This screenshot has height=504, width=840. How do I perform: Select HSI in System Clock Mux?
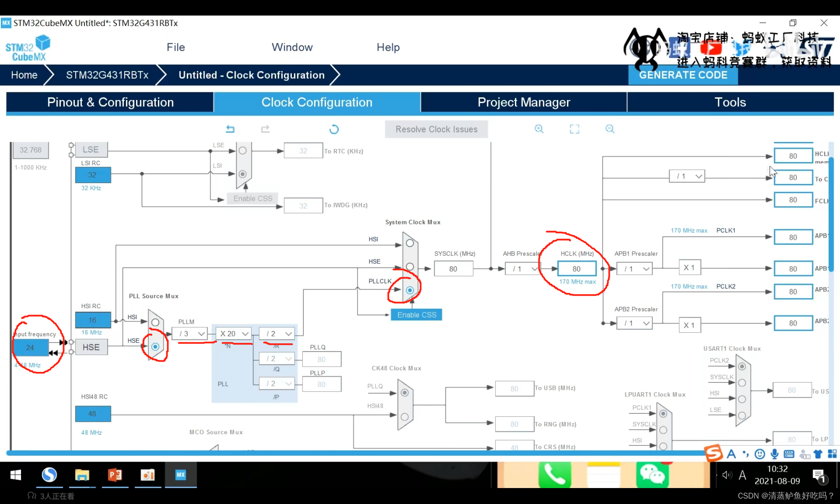point(410,243)
